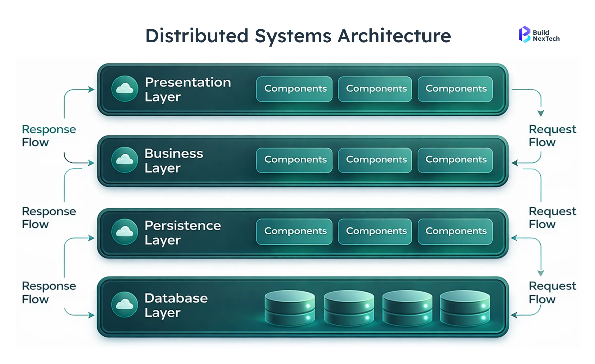Select the last database cylinder icon
The image size is (595, 364).
[465, 308]
